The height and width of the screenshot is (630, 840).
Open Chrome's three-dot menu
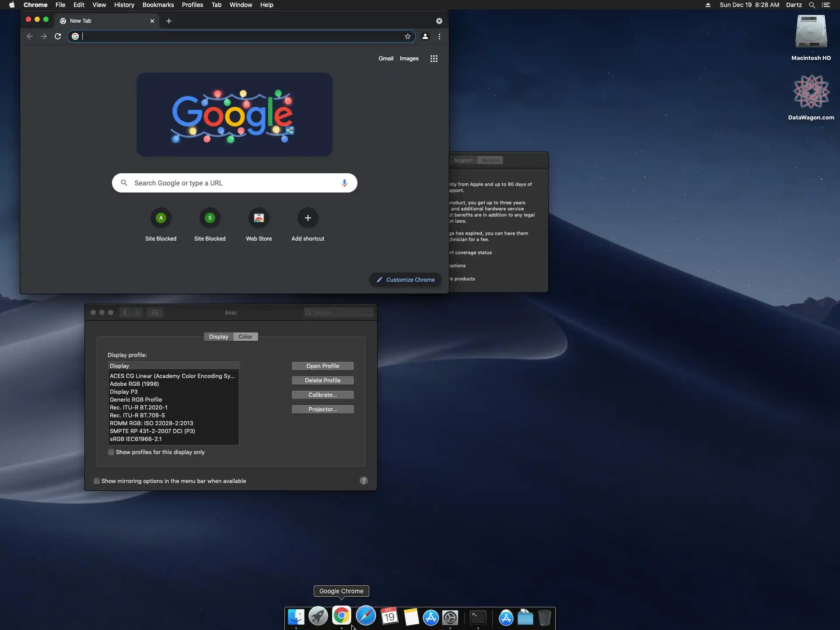point(439,36)
